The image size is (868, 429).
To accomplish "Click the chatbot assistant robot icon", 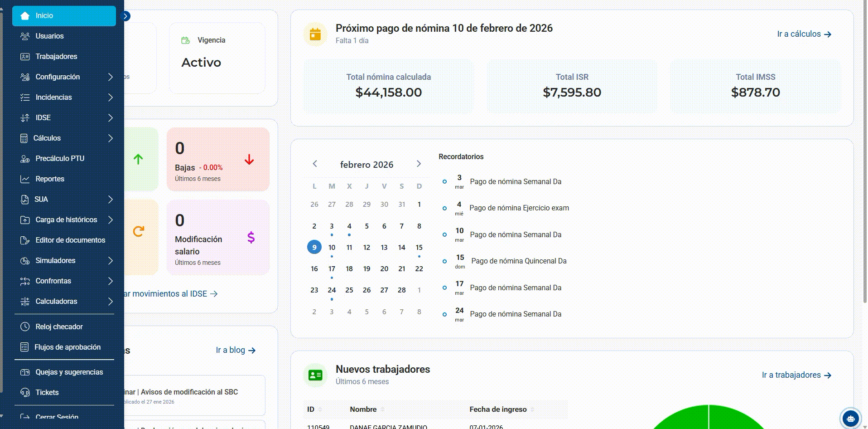I will pos(850,418).
